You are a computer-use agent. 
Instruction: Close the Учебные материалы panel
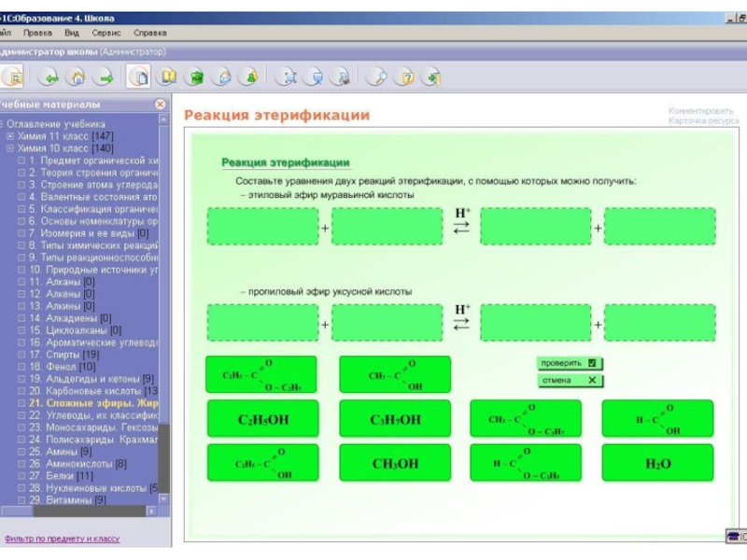(x=160, y=104)
